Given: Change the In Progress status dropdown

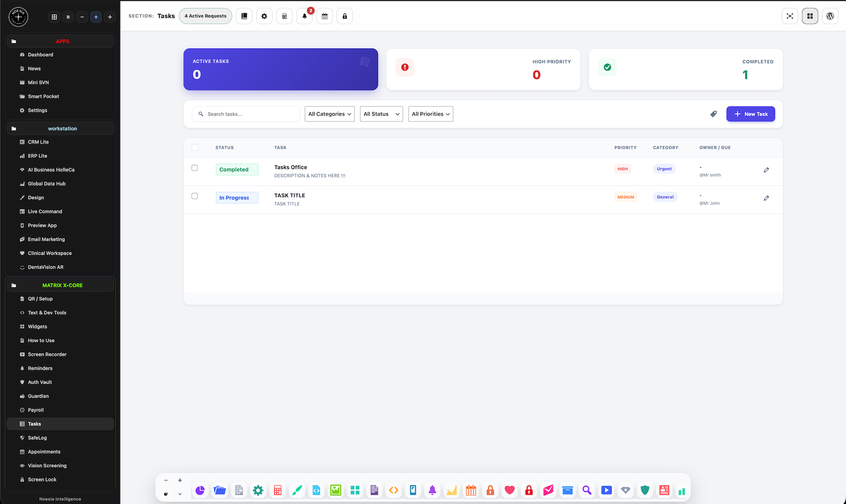Looking at the screenshot, I should (237, 198).
